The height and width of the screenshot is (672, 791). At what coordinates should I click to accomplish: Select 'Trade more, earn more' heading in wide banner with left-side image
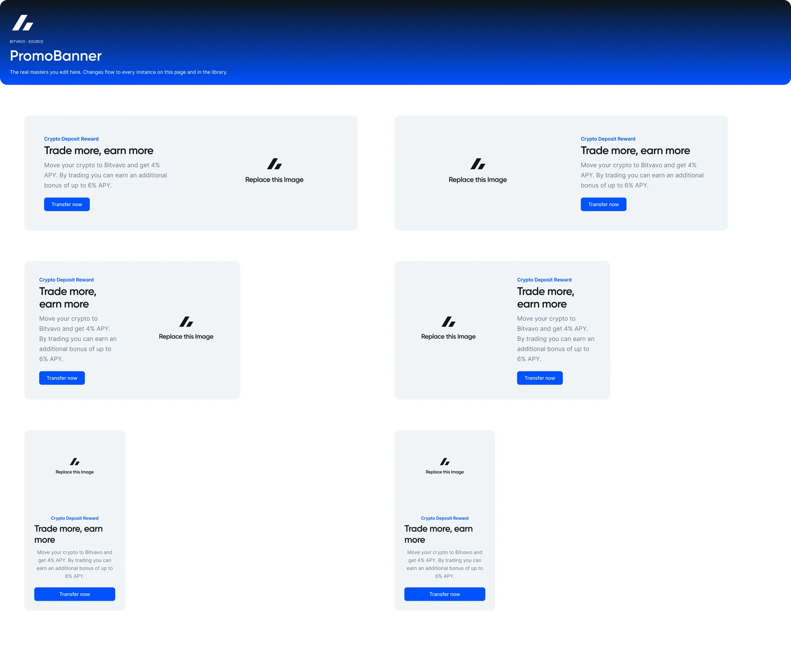coord(635,151)
